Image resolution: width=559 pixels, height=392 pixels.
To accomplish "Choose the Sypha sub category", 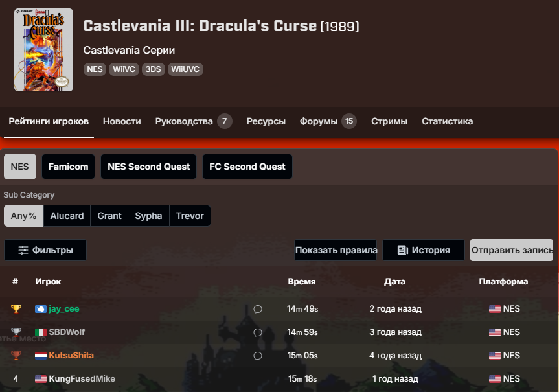I will (149, 216).
